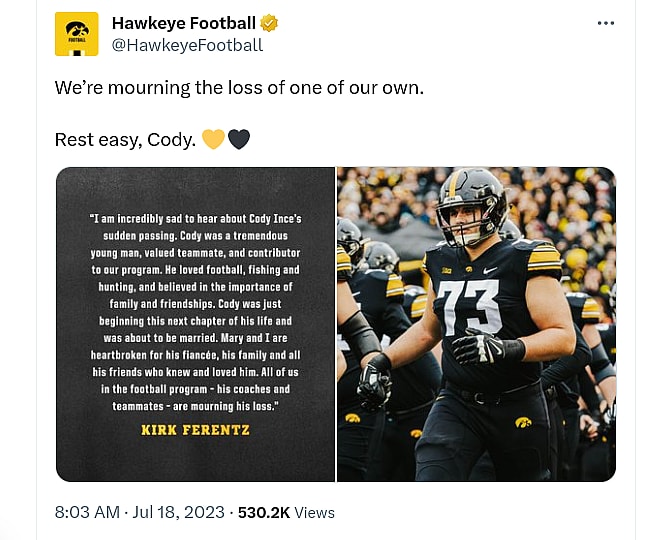Screen dimensions: 657x540
Task: Click the quote's first line about Cody Ince
Action: click(195, 218)
